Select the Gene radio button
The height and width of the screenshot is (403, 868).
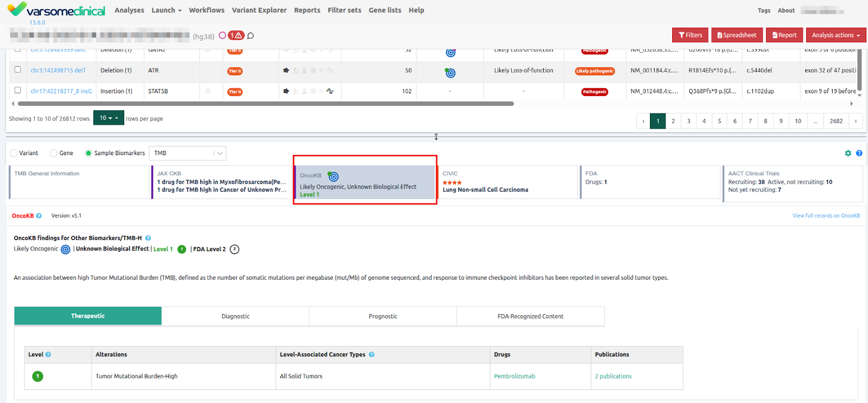pos(54,153)
